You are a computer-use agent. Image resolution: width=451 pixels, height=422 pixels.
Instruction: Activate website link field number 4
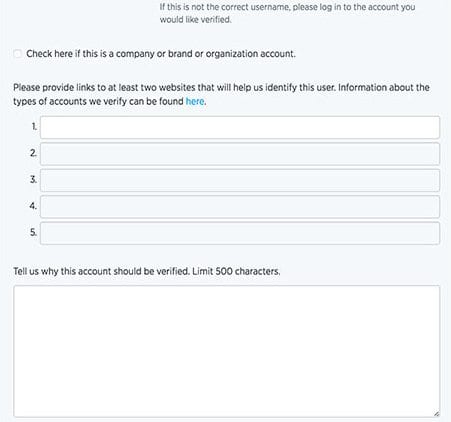tap(240, 207)
